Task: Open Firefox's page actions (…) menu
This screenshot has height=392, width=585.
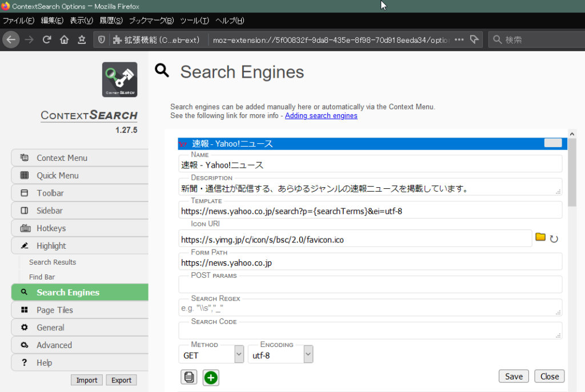Action: click(x=459, y=40)
